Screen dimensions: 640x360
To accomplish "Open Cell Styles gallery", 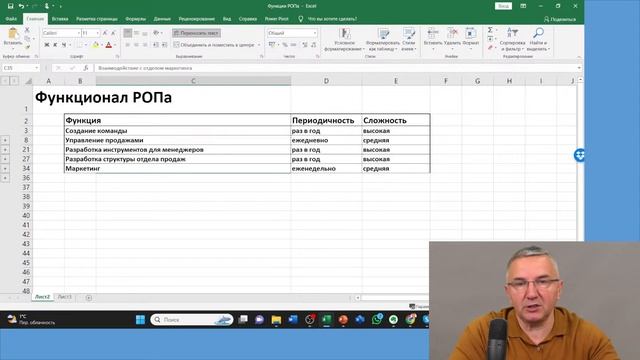I will tap(409, 40).
